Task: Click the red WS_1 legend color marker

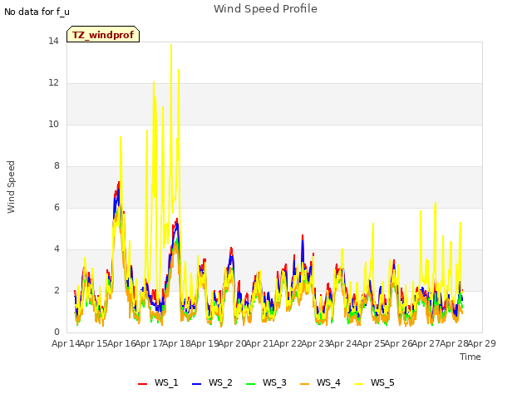Action: [142, 384]
